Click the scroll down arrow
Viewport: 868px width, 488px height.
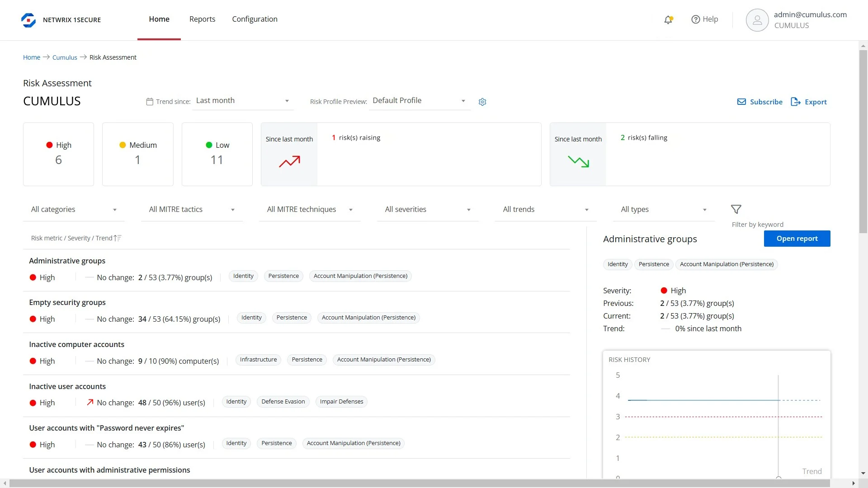point(863,474)
